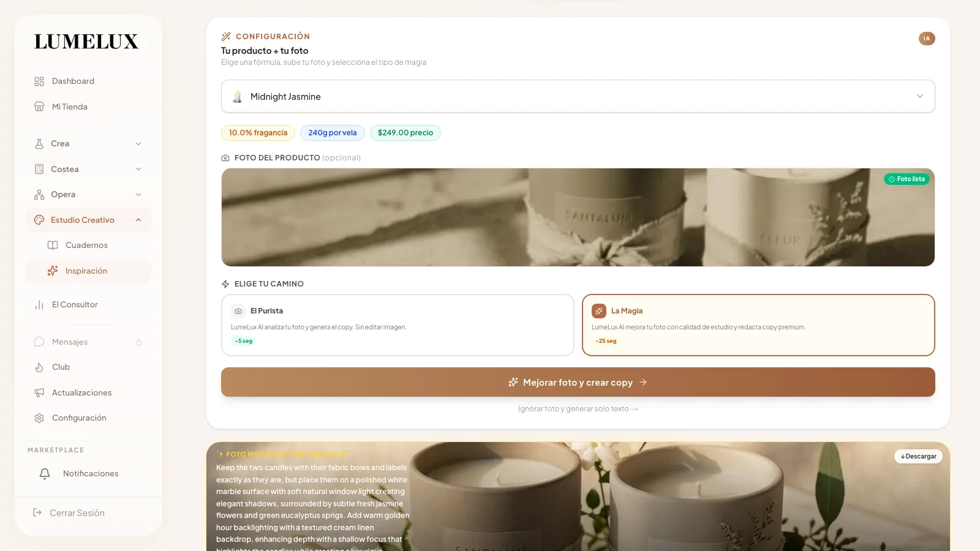
Task: Click Ignorar foto y generar solo texto
Action: point(578,409)
